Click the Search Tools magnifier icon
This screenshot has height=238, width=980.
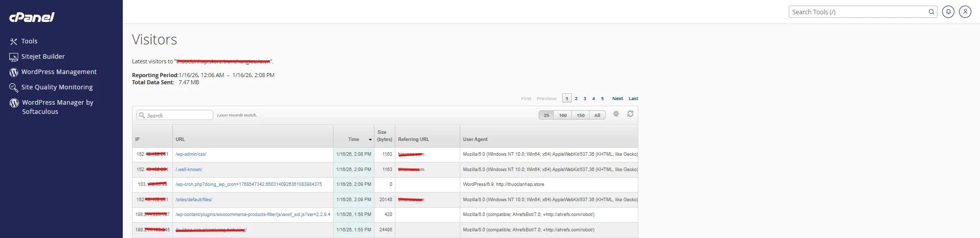[x=931, y=12]
